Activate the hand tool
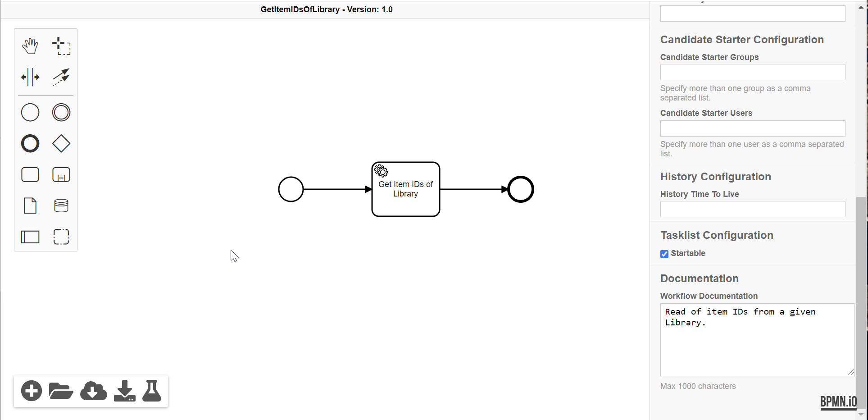This screenshot has width=868, height=420. (30, 46)
